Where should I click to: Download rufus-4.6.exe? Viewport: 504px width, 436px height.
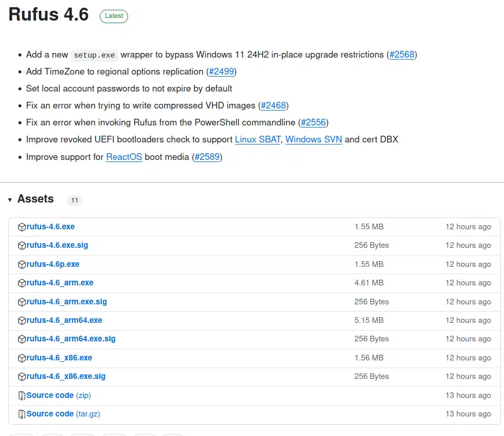[50, 227]
